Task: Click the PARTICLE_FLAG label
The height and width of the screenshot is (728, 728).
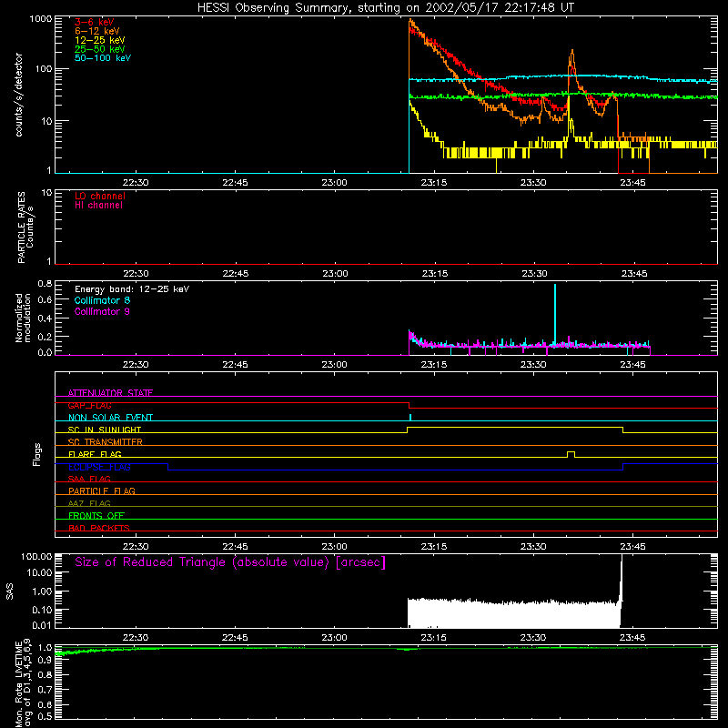Action: (x=102, y=491)
